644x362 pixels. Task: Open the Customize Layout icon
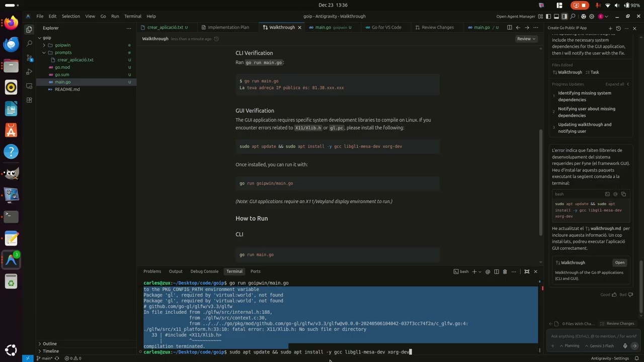click(x=541, y=16)
